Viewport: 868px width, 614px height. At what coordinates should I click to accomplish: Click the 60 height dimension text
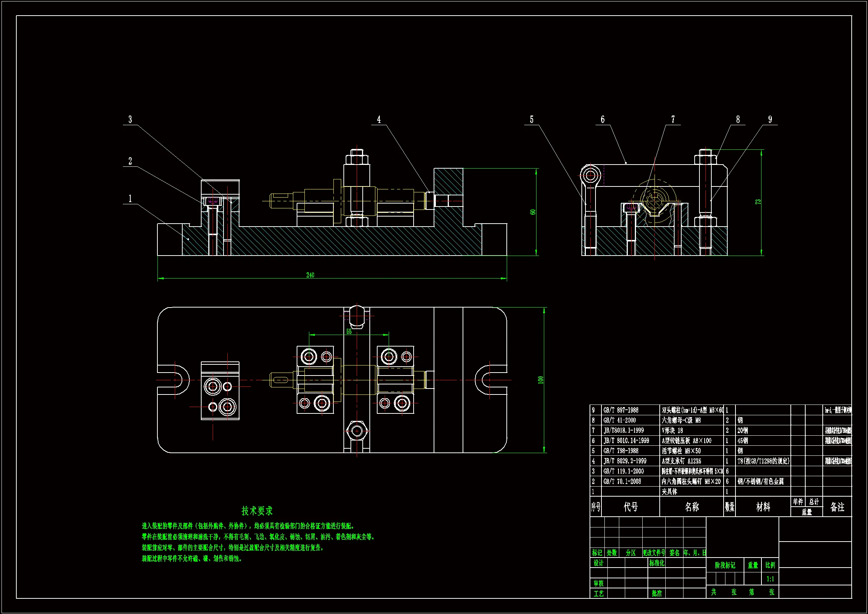[x=533, y=212]
